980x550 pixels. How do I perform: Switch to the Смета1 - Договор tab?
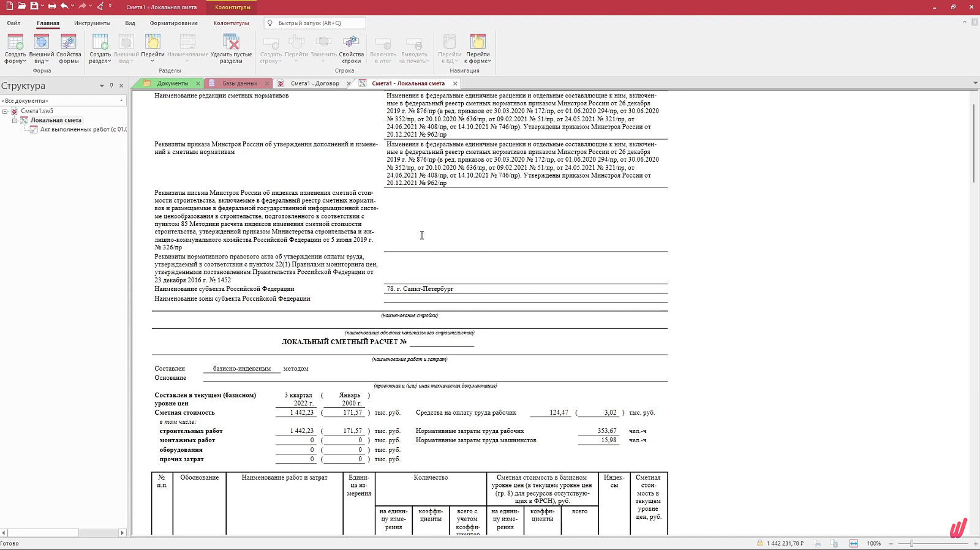click(315, 83)
